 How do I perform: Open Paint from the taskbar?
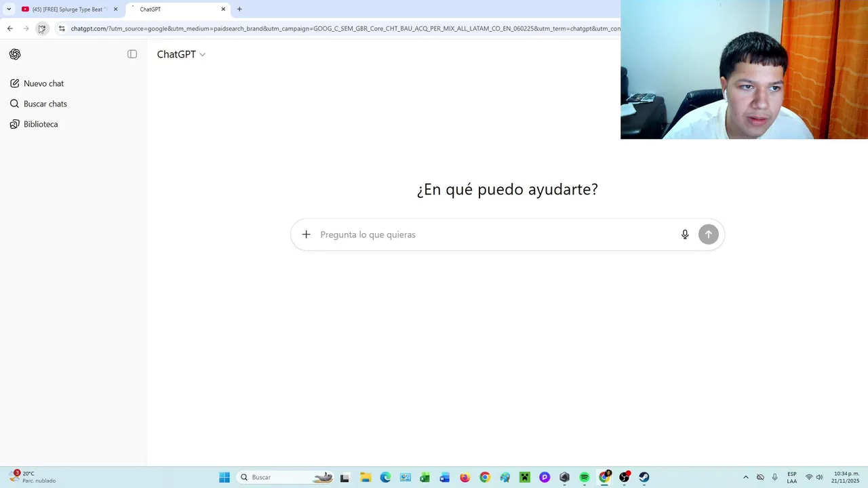(x=505, y=477)
